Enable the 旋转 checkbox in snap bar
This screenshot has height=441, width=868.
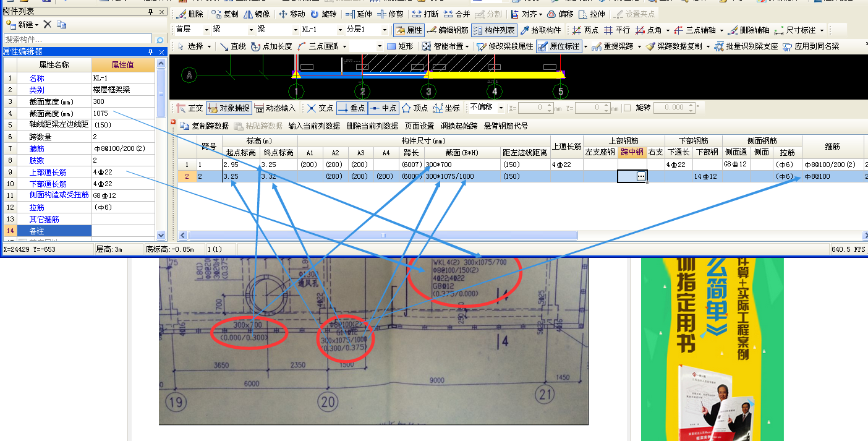coord(627,108)
